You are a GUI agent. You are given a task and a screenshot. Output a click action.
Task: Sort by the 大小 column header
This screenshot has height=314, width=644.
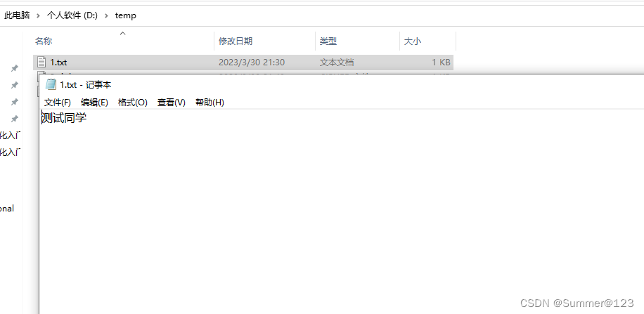[413, 41]
